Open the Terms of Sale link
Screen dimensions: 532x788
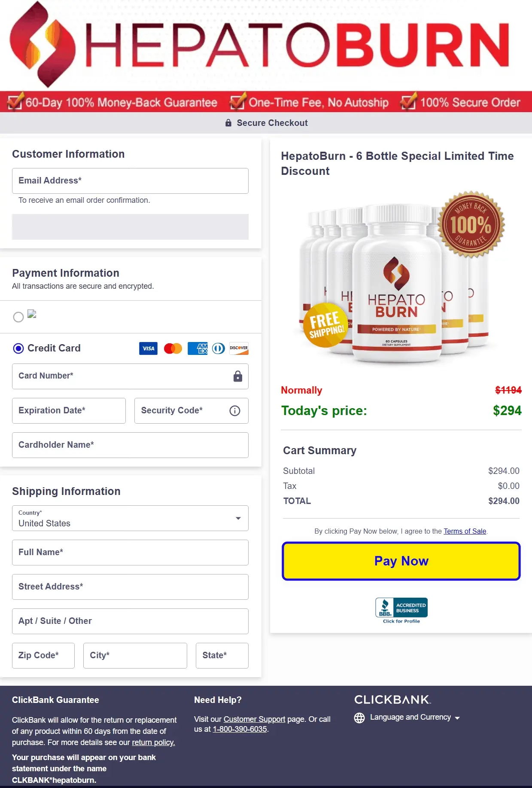[x=465, y=531]
